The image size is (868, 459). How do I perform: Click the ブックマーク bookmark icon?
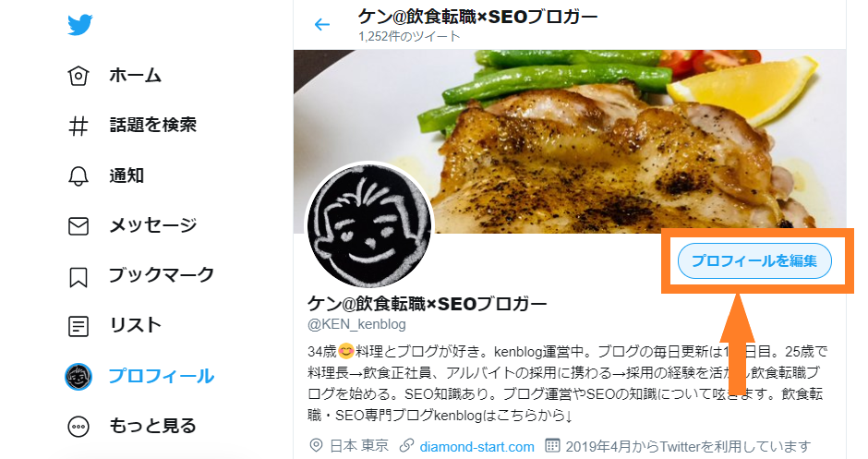coord(78,277)
